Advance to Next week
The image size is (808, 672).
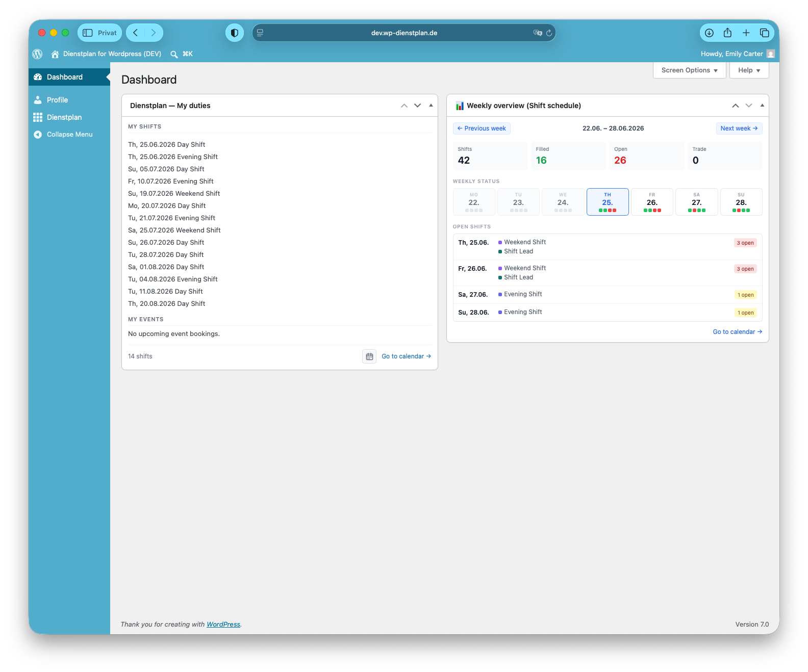(x=739, y=128)
